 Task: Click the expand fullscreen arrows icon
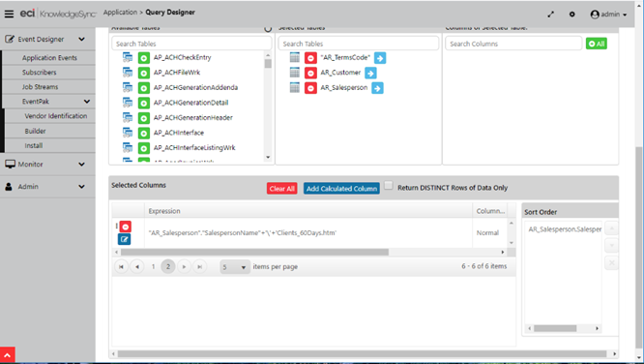click(x=551, y=15)
